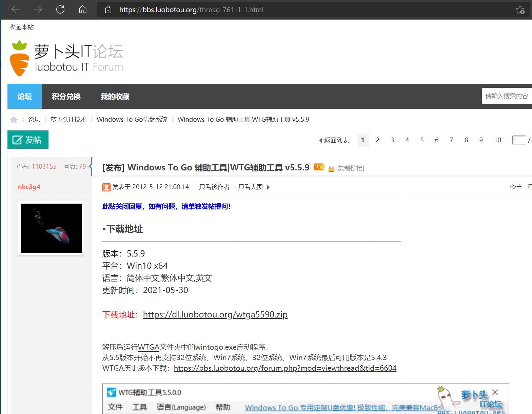Click 文件 menu in WTG screenshot

pyautogui.click(x=115, y=407)
